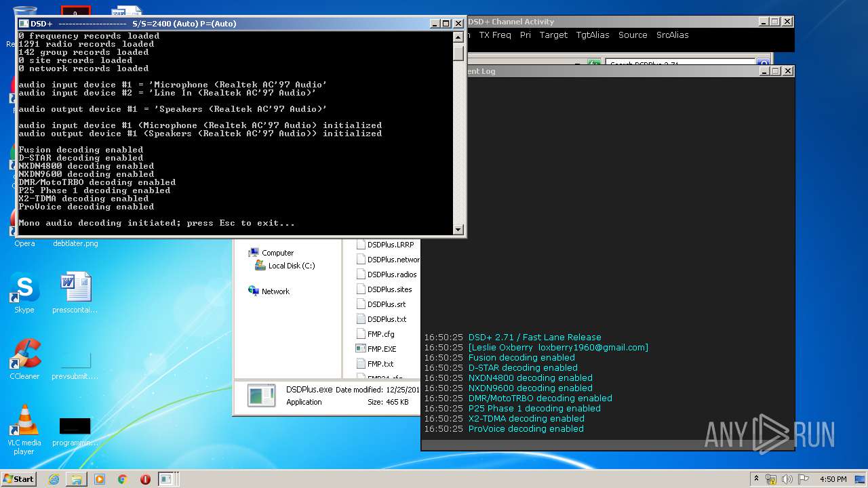
Task: Launch VLC media player shortcut
Action: click(24, 430)
